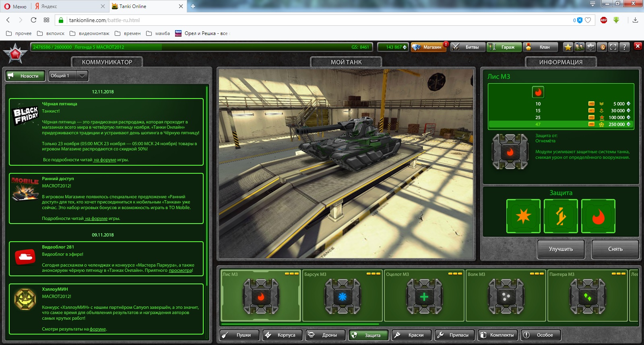The image size is (644, 345).
Task: Select the Пантера М3 module
Action: (588, 296)
